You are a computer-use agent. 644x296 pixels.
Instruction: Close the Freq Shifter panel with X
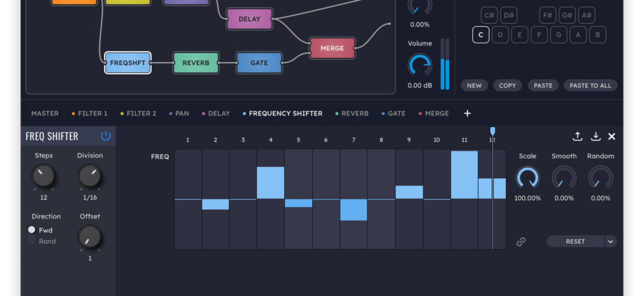[x=612, y=137]
